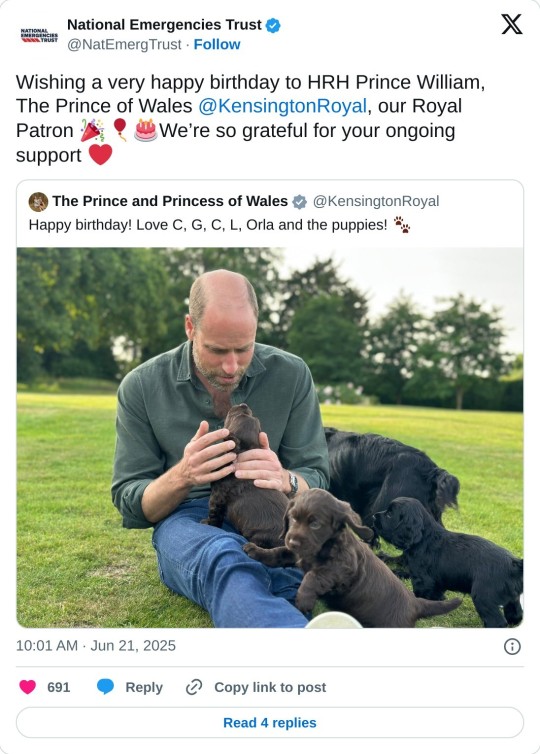This screenshot has width=540, height=754.
Task: Open the photo of the man with puppies
Action: [270, 438]
